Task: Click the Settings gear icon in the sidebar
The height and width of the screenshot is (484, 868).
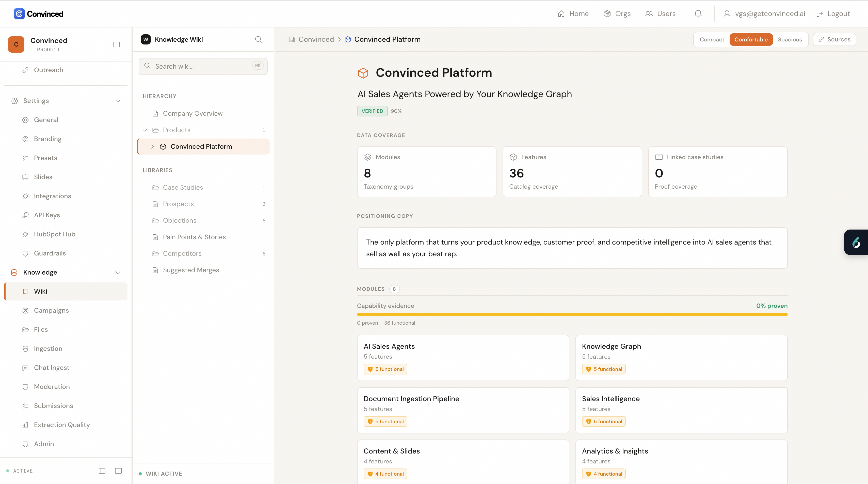Action: [x=14, y=101]
